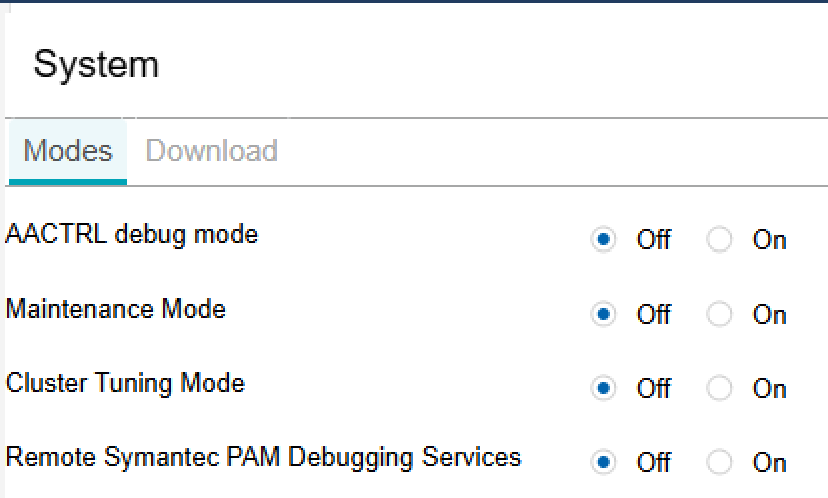The width and height of the screenshot is (828, 498).
Task: Select the Off radio for Cluster Tuning Mode
Action: click(604, 388)
